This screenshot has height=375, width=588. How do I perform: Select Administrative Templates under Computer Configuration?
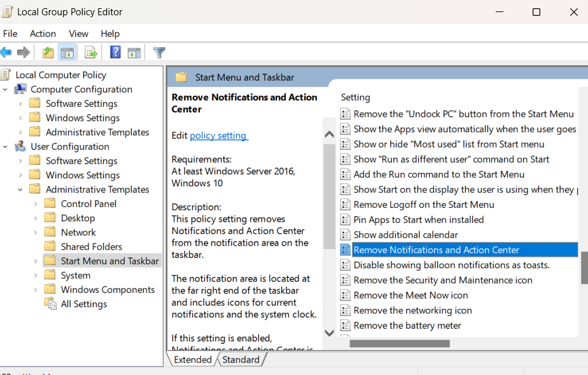[x=97, y=132]
